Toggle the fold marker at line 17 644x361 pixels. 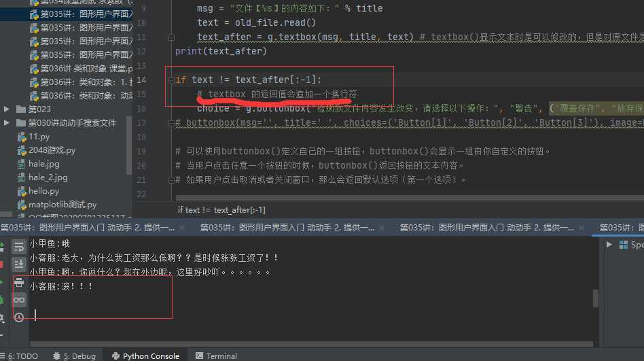171,122
